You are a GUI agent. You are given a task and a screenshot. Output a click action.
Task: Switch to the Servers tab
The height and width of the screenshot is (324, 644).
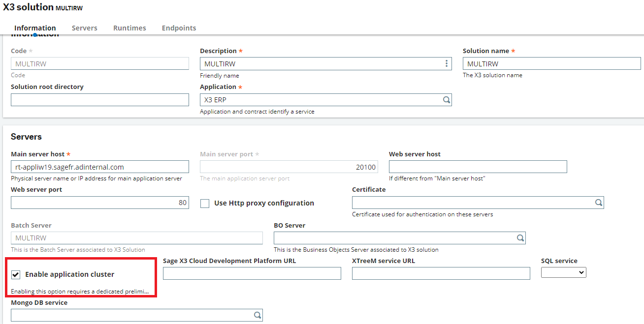point(85,28)
